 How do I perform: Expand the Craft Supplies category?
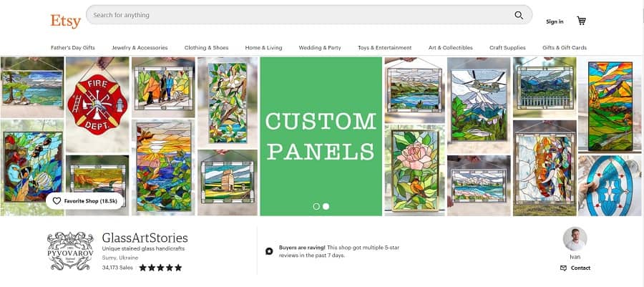click(x=507, y=48)
